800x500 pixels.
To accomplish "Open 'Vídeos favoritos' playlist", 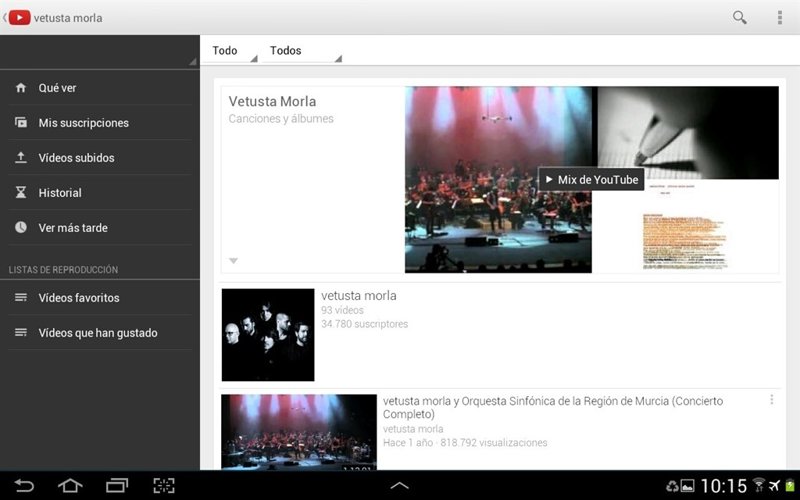I will pyautogui.click(x=79, y=298).
